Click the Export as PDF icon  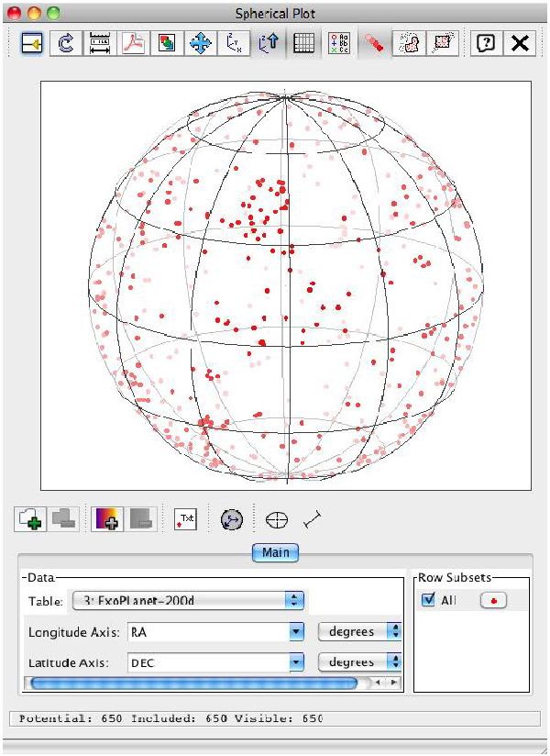point(133,43)
